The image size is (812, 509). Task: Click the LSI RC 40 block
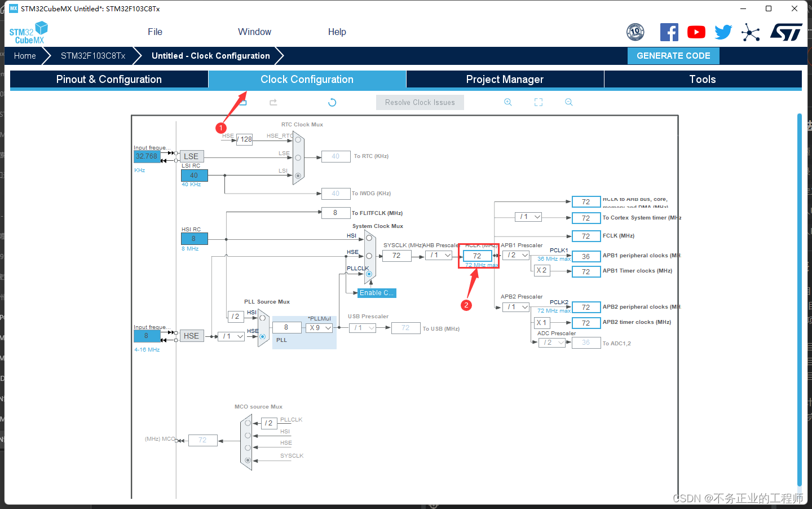tap(194, 175)
